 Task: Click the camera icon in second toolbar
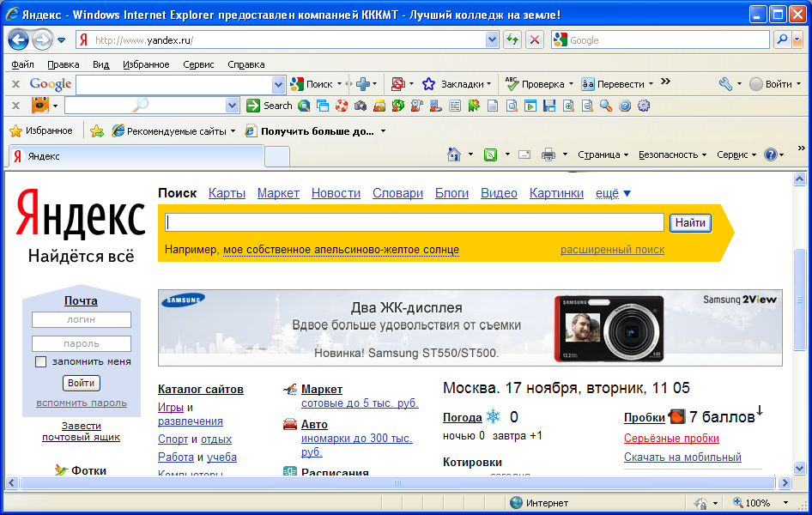[x=361, y=106]
